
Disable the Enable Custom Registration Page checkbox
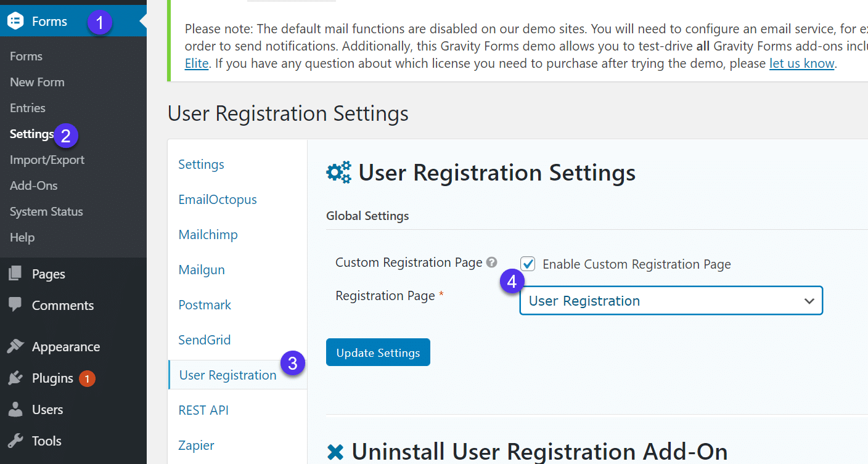click(x=528, y=264)
